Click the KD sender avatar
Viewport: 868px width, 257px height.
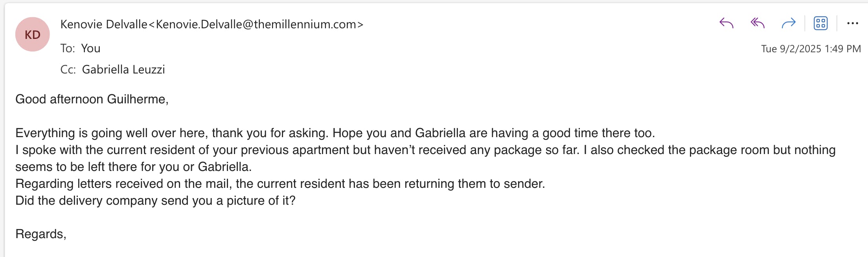(33, 35)
